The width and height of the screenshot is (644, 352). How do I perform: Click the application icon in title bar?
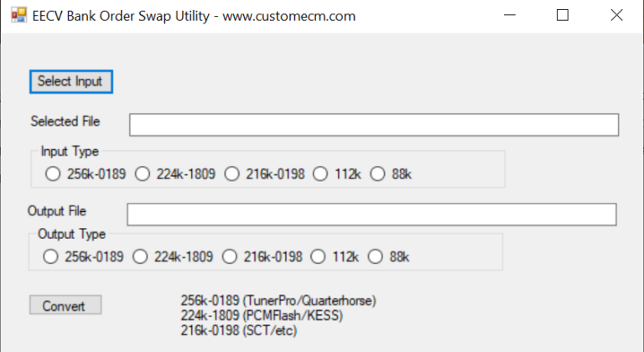tap(18, 15)
